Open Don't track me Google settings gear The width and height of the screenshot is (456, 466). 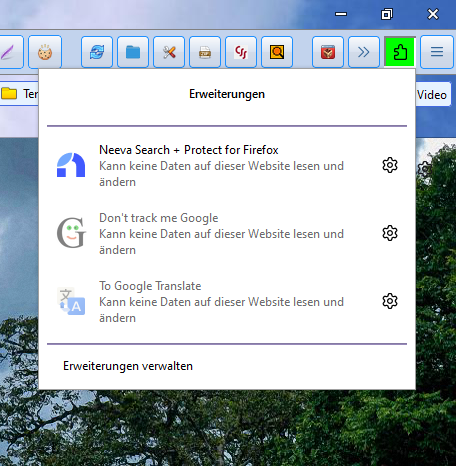390,233
